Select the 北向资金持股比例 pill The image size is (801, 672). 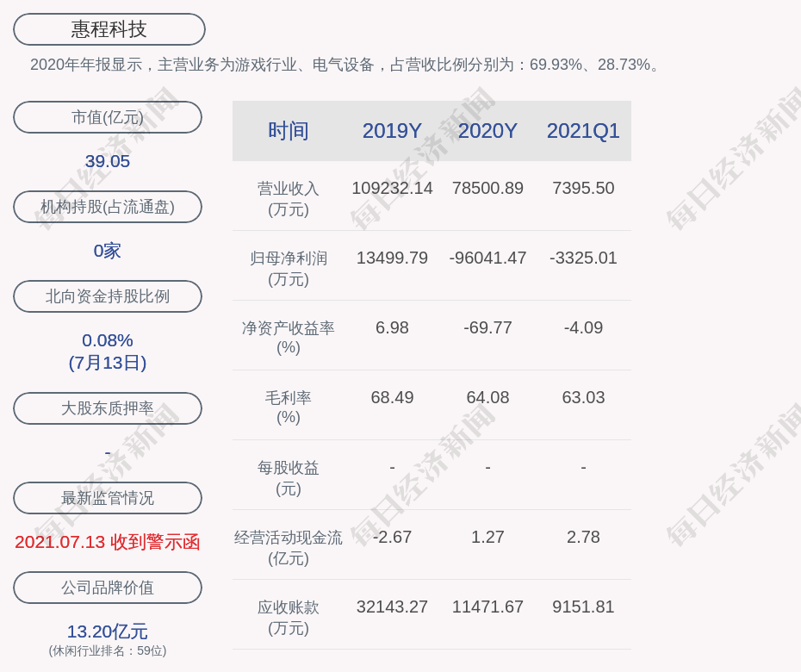pos(108,296)
